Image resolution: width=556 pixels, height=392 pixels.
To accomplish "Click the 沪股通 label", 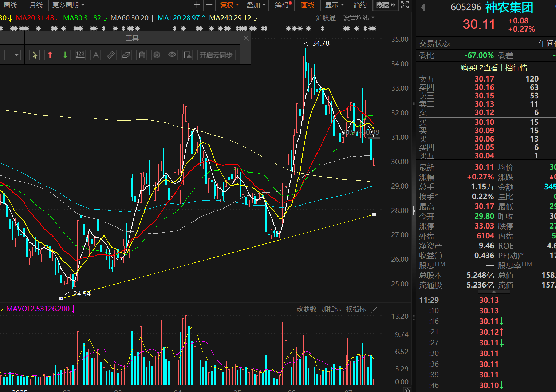I will click(x=326, y=17).
